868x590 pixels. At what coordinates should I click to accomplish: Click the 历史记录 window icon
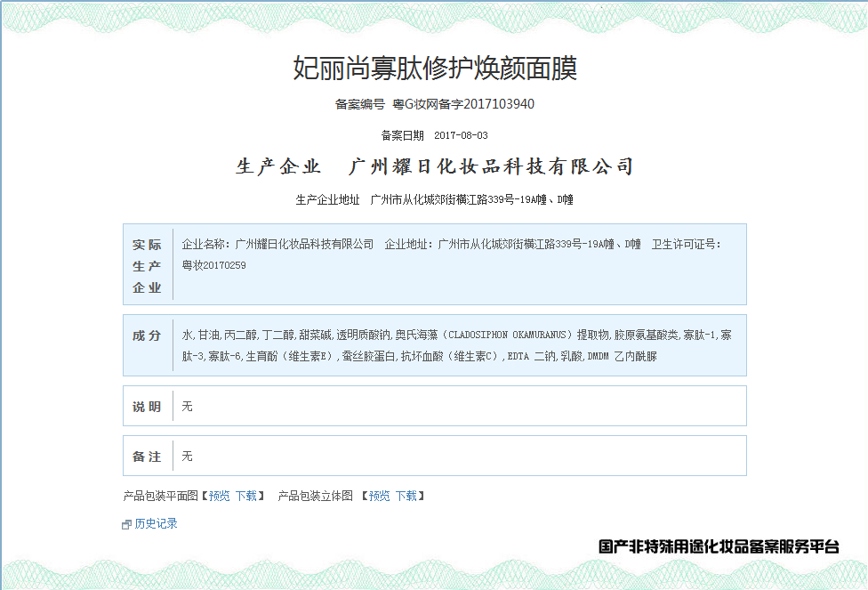pyautogui.click(x=126, y=524)
